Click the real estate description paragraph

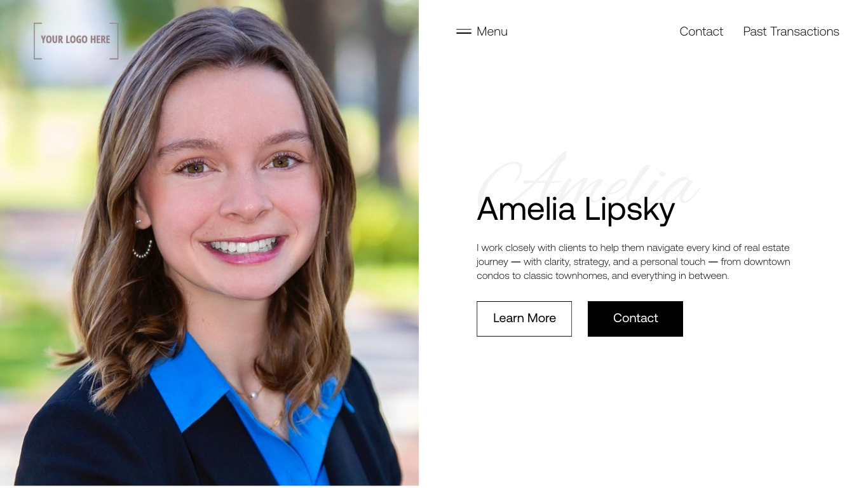tap(634, 262)
